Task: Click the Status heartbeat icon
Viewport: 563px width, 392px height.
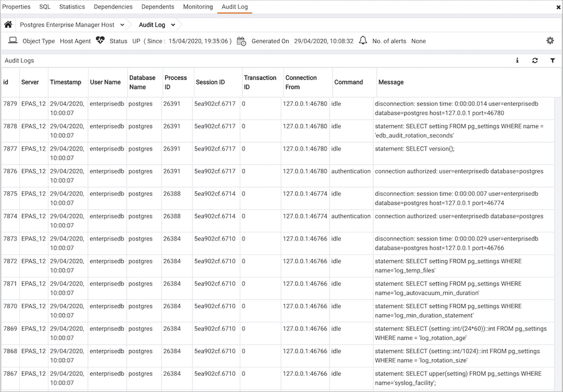Action: (x=100, y=40)
